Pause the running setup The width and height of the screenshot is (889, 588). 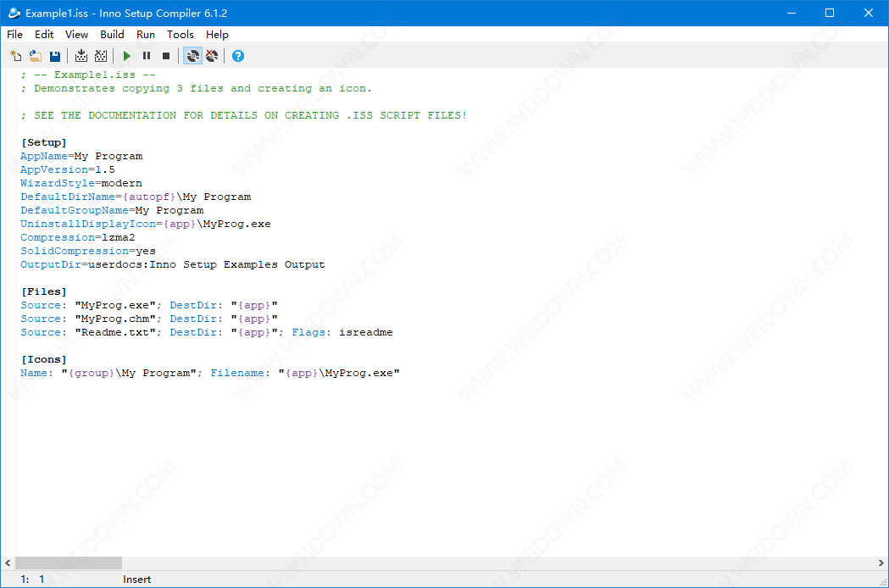(147, 56)
